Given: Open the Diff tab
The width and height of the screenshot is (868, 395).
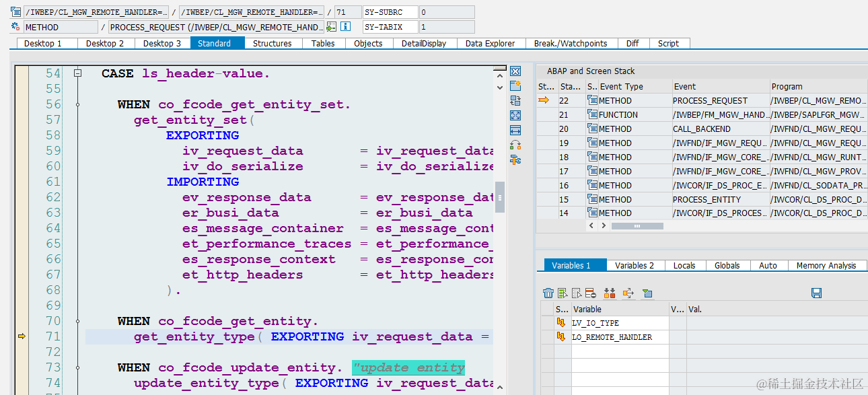Looking at the screenshot, I should tap(632, 43).
